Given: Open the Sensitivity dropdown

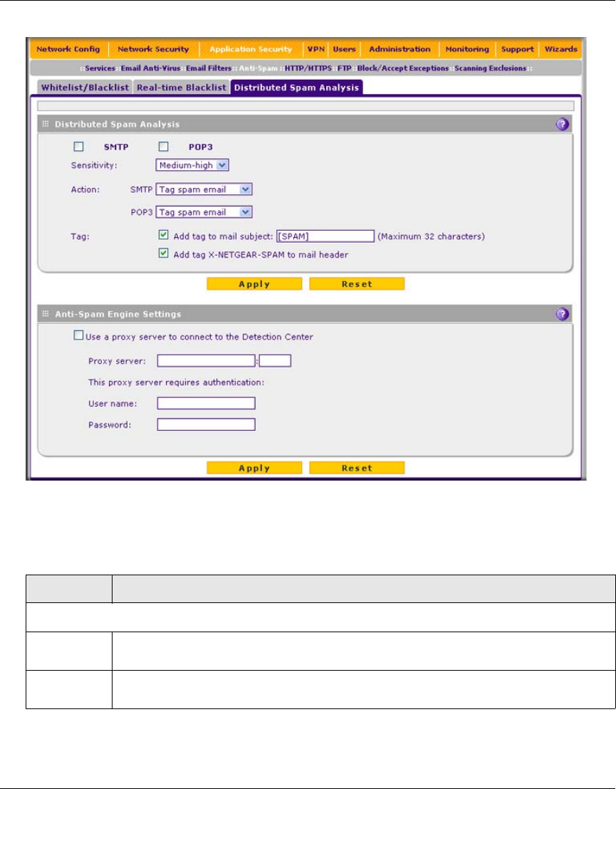Looking at the screenshot, I should pyautogui.click(x=192, y=165).
